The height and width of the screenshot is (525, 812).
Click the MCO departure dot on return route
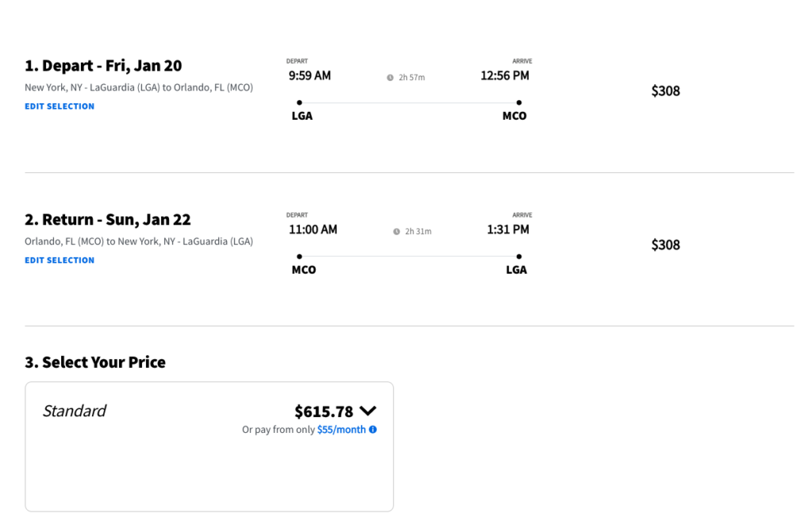[299, 256]
